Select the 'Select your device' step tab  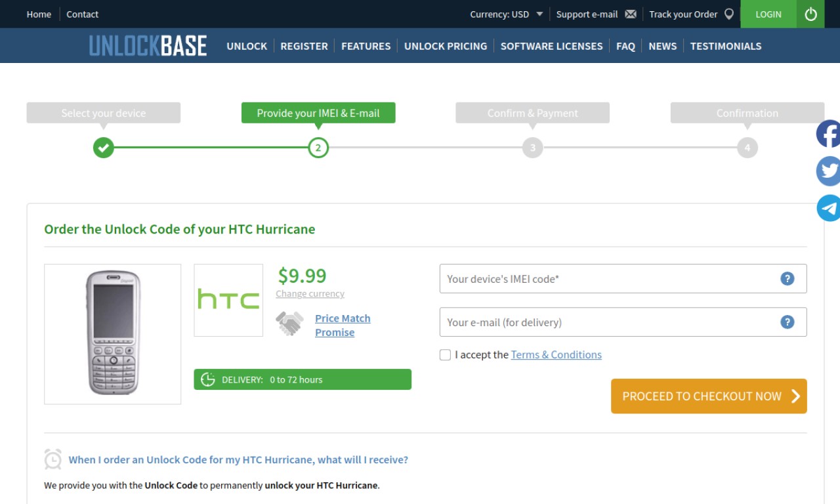[103, 113]
